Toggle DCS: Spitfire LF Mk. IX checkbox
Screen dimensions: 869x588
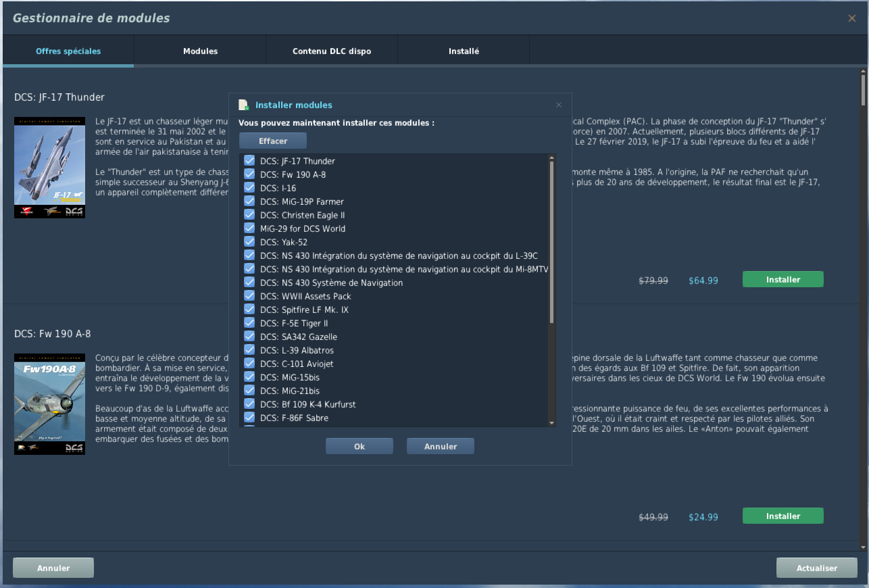point(249,310)
